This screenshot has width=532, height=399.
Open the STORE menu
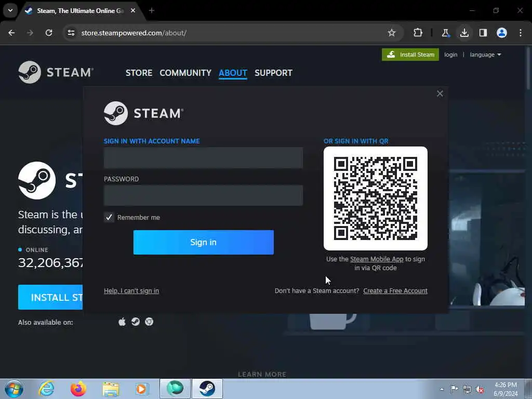[x=139, y=73]
